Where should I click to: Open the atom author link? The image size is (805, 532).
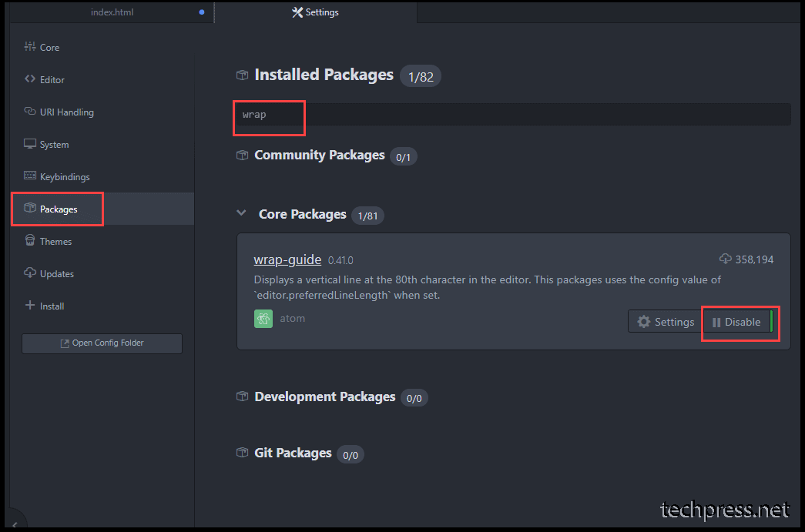point(292,319)
